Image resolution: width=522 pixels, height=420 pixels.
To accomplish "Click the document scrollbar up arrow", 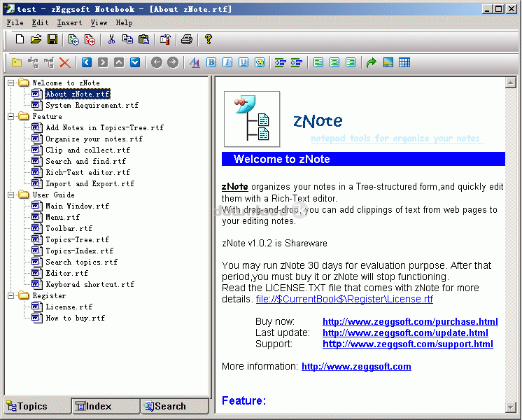I will click(x=510, y=83).
